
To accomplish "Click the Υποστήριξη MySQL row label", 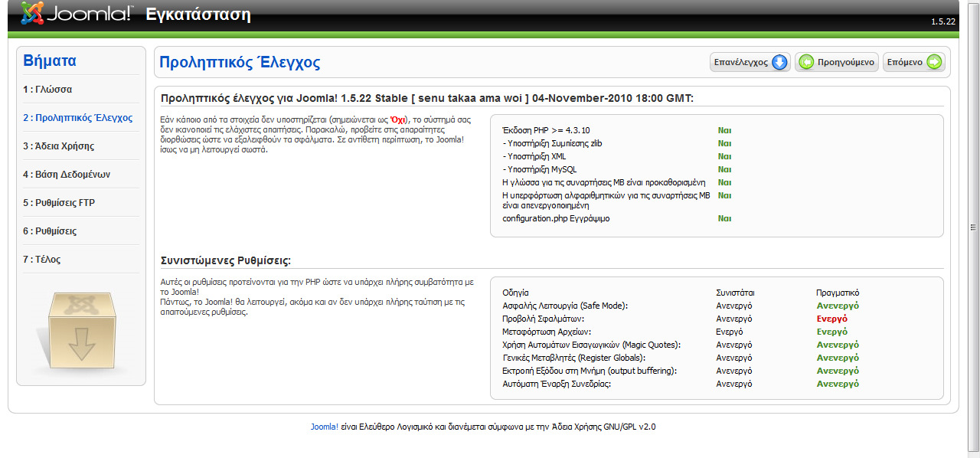I will tap(540, 169).
